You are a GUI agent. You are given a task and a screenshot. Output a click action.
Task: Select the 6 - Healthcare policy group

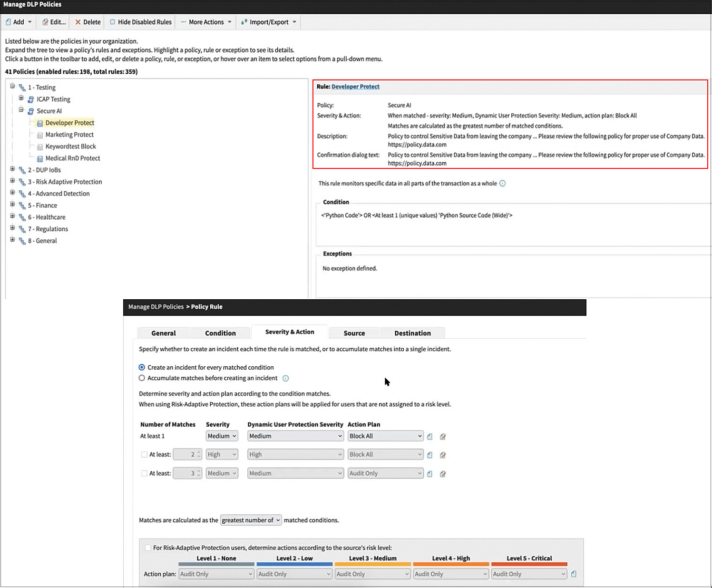(x=47, y=217)
